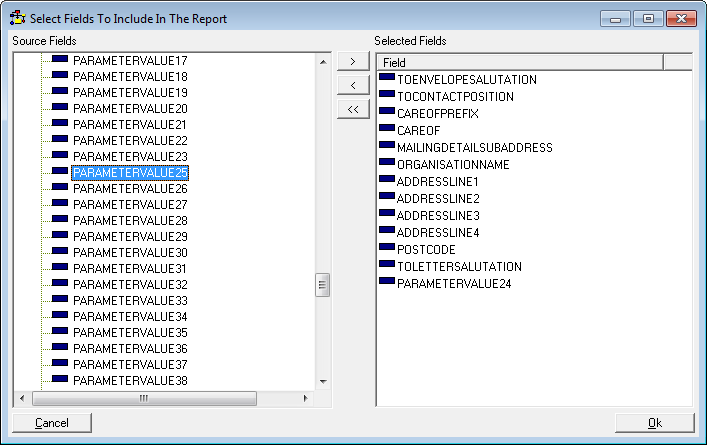Select PARAMETERVALUE36 in Source Fields
Screen dimensions: 707x445
[x=130, y=349]
